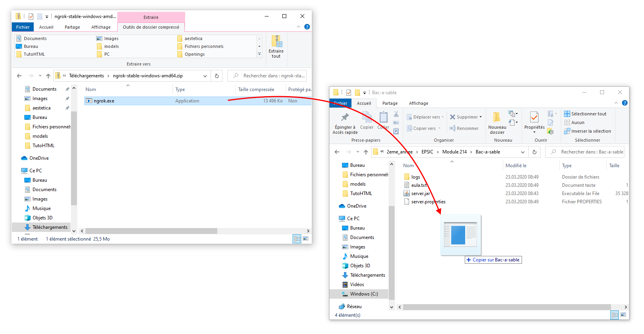Click horizontal scrollbar in zip window

pos(151,231)
